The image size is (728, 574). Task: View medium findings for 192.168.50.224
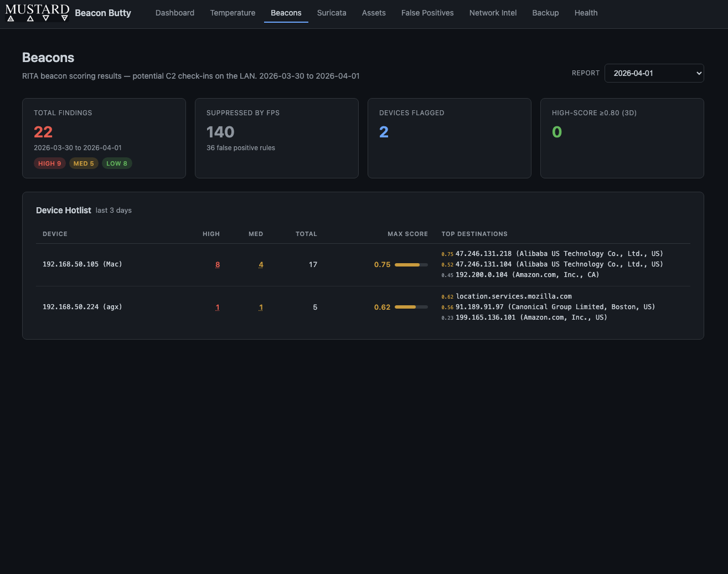(x=261, y=307)
